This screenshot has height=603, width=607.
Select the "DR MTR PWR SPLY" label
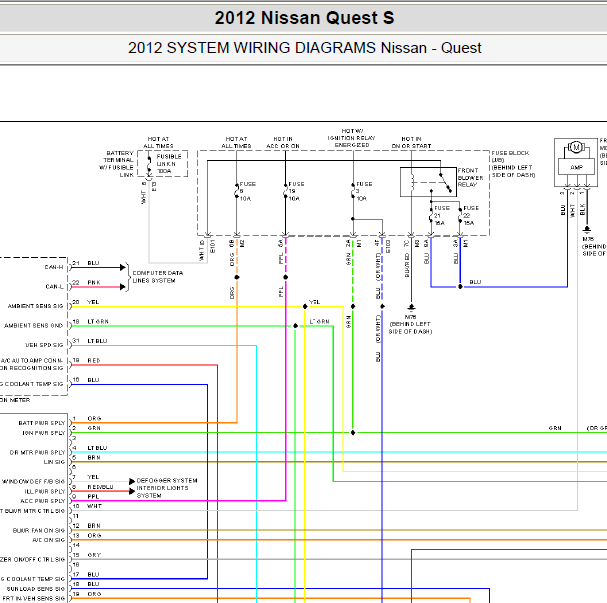coord(37,452)
